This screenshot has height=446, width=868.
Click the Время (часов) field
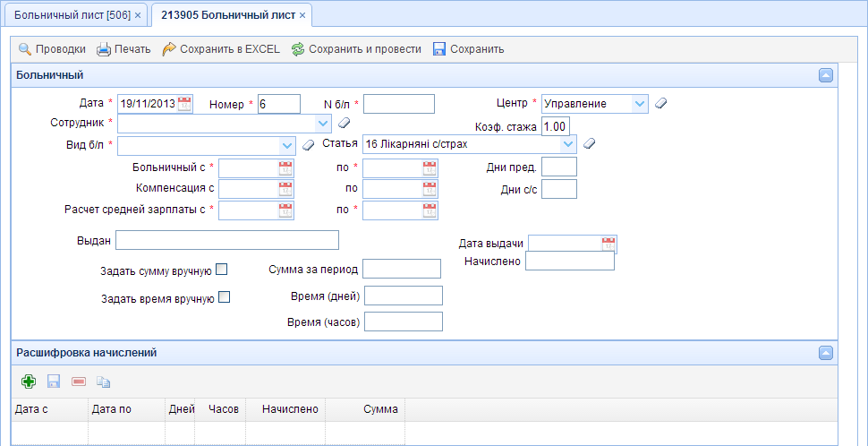tap(404, 322)
